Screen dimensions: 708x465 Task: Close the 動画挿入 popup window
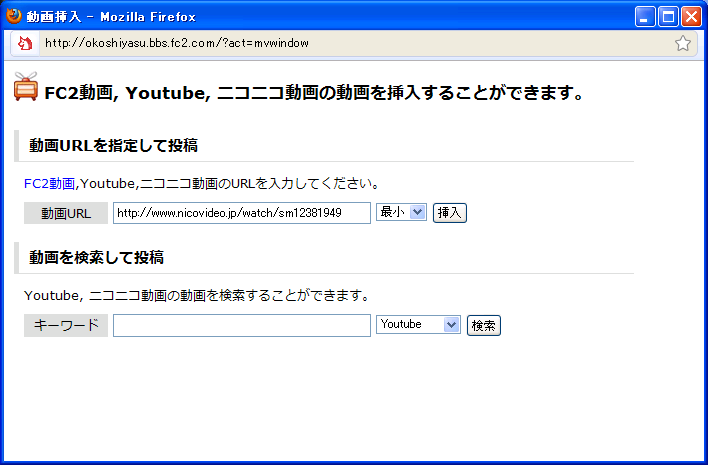pyautogui.click(x=691, y=16)
